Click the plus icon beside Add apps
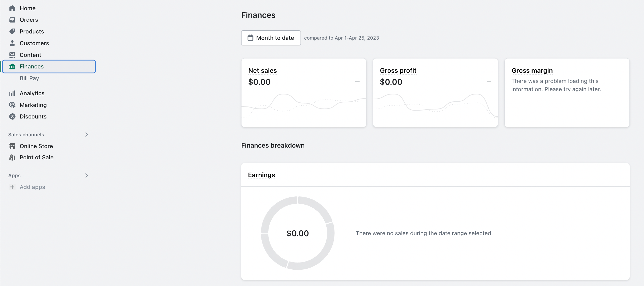 [x=12, y=187]
